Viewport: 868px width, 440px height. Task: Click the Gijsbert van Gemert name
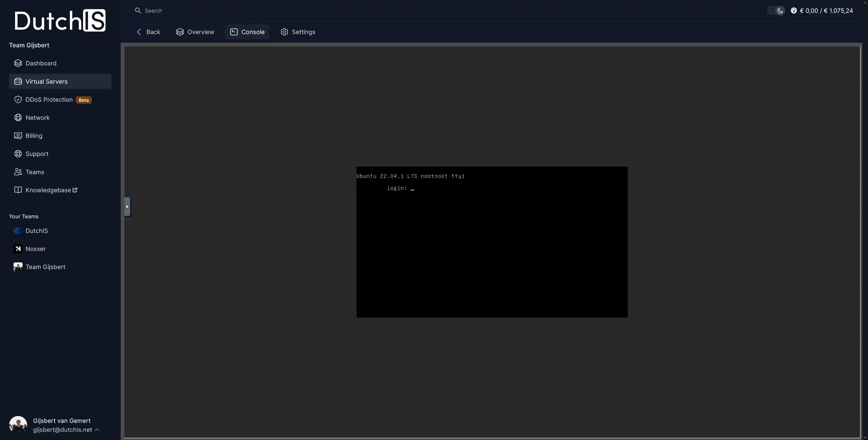tap(62, 420)
